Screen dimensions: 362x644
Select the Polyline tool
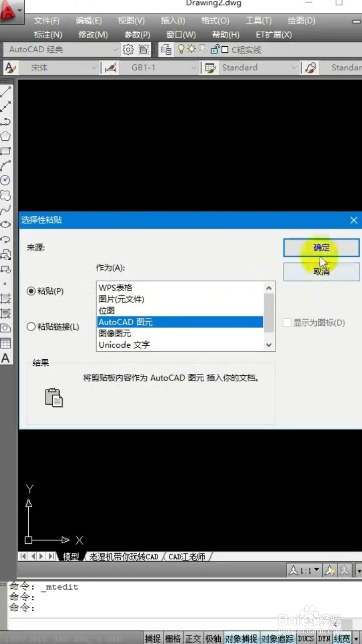coord(6,121)
